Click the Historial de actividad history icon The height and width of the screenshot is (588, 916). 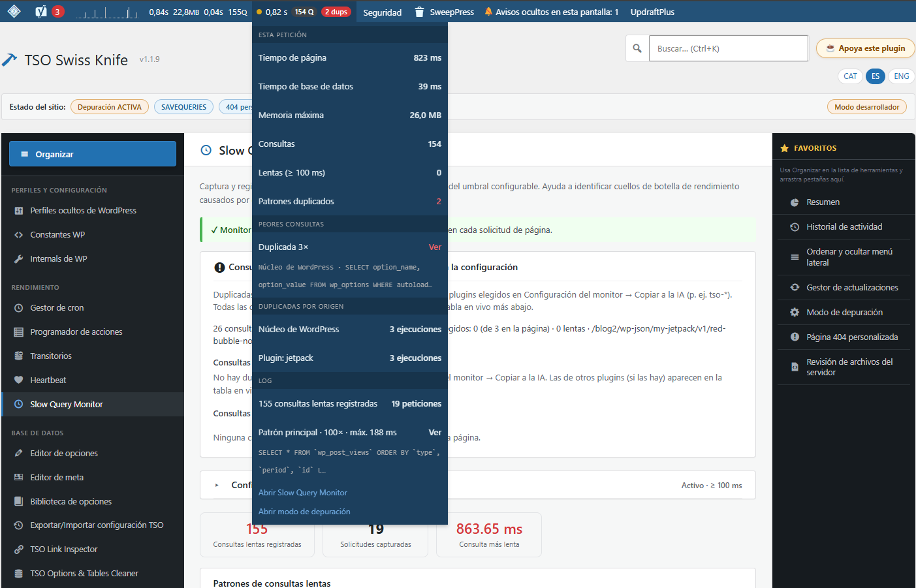point(795,227)
